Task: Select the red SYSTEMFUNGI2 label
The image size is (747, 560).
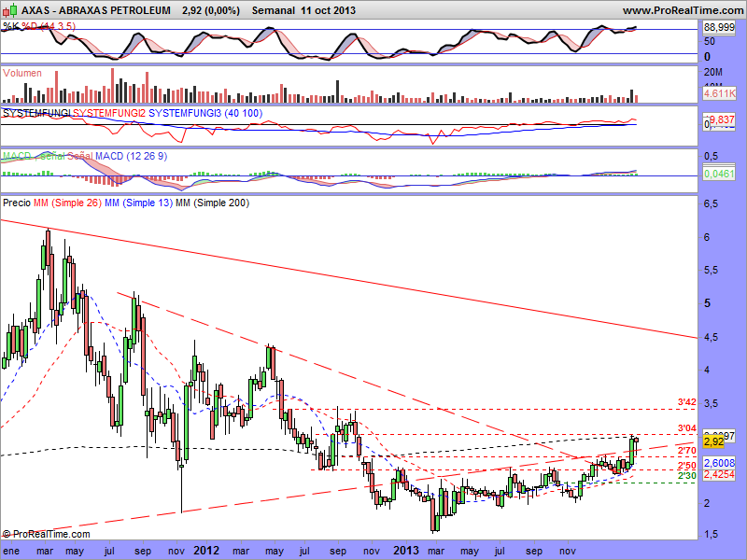Action: pyautogui.click(x=109, y=113)
